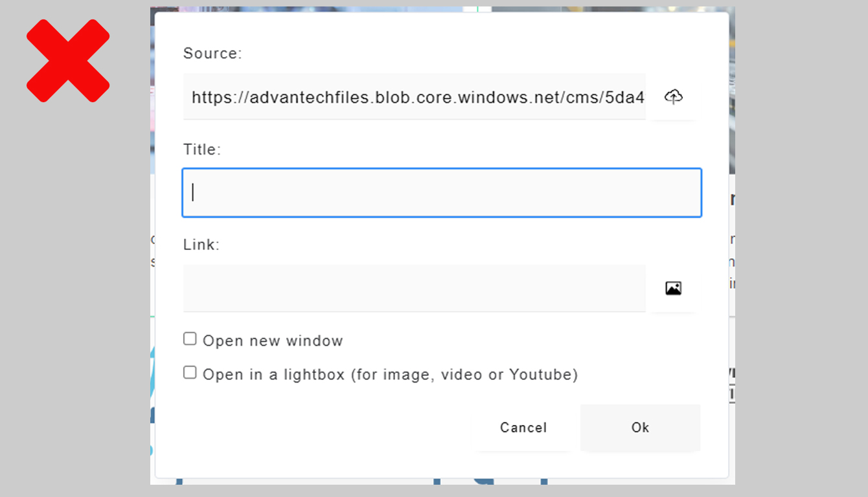Image resolution: width=868 pixels, height=497 pixels.
Task: Click the Cancel button
Action: (x=523, y=428)
